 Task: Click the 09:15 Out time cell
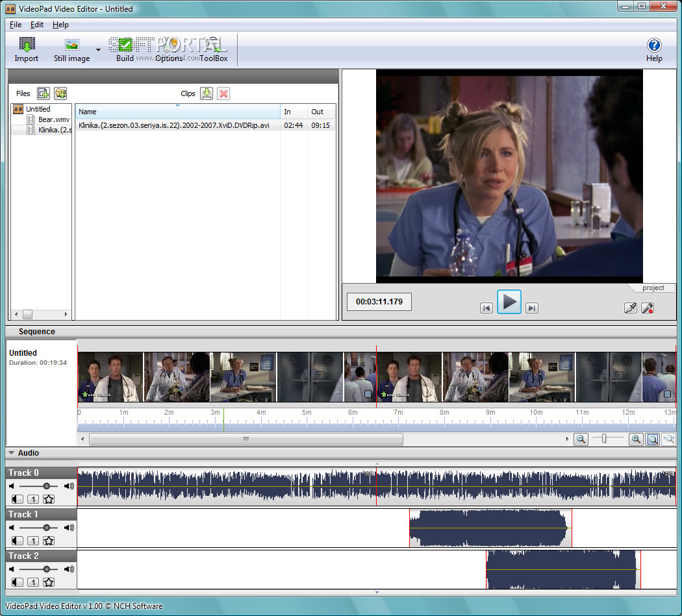[321, 125]
